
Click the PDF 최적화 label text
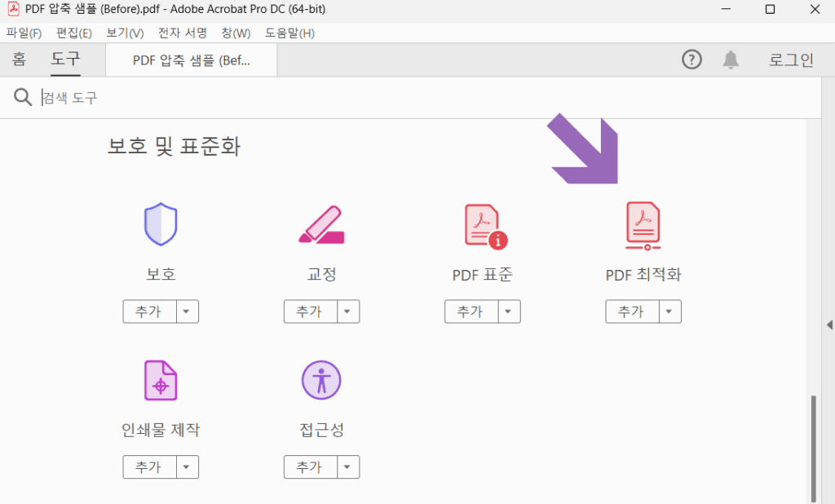[x=643, y=275]
